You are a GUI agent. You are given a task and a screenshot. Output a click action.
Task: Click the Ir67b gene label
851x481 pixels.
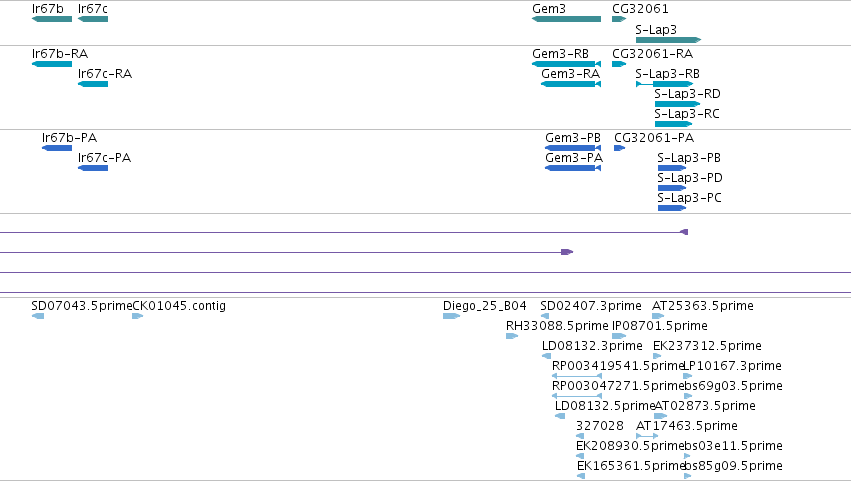tap(48, 9)
